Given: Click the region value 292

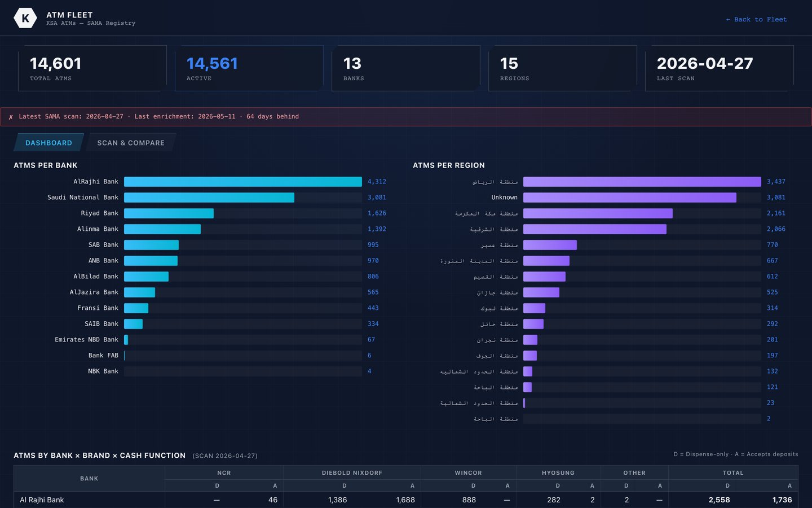Looking at the screenshot, I should pyautogui.click(x=773, y=324).
